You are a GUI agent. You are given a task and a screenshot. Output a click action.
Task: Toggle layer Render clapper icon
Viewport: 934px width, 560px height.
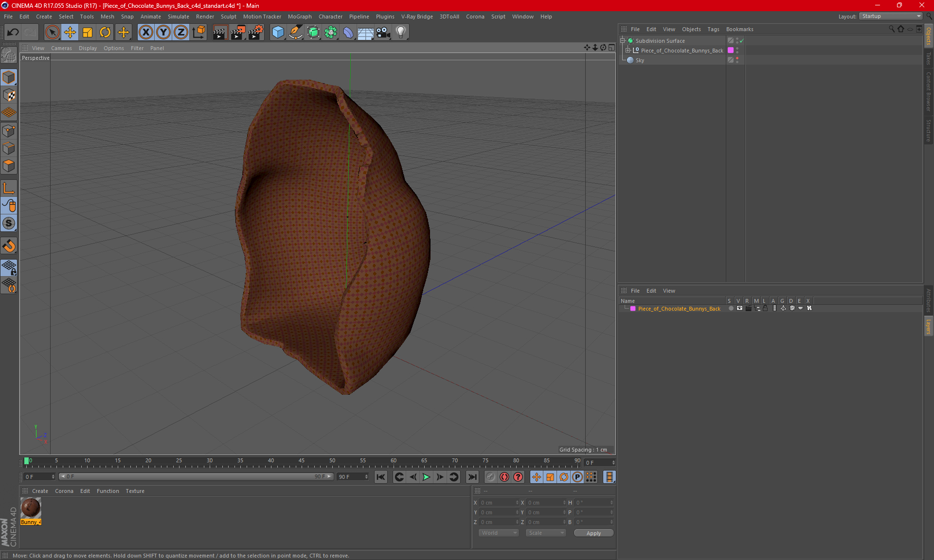(748, 308)
